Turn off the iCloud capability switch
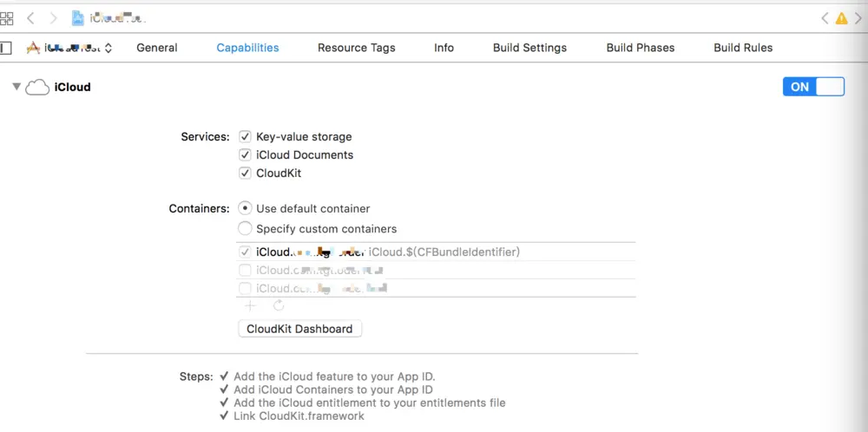The width and height of the screenshot is (868, 432). [813, 87]
